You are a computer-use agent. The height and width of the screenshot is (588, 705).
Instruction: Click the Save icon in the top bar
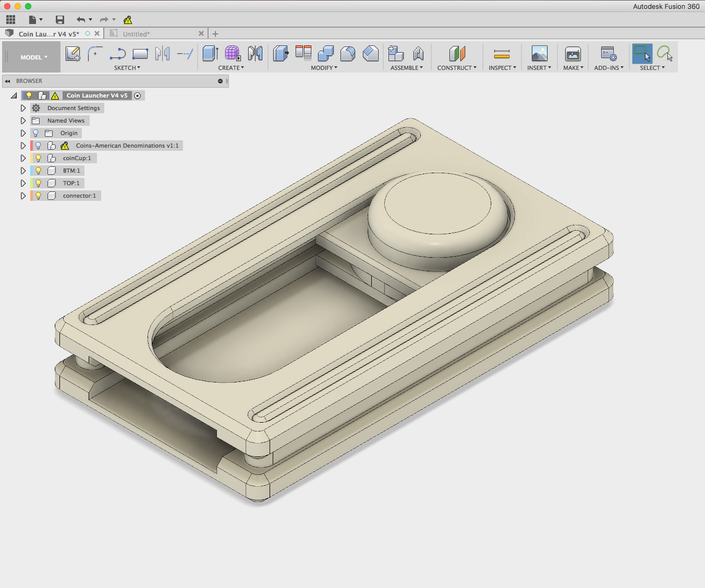click(x=60, y=20)
